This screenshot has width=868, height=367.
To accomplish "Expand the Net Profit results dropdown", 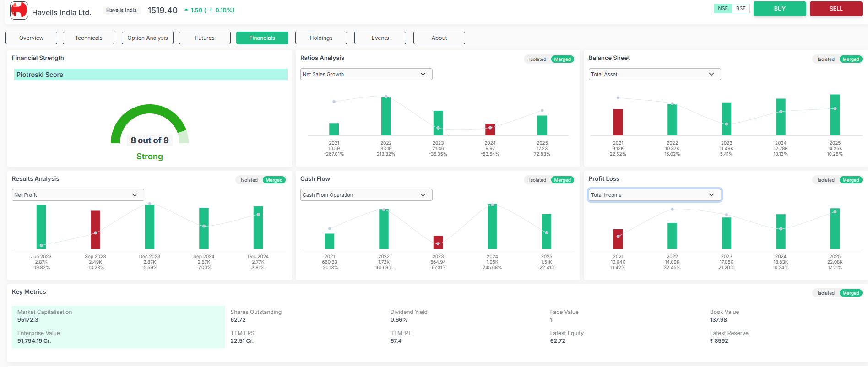I will coord(78,195).
